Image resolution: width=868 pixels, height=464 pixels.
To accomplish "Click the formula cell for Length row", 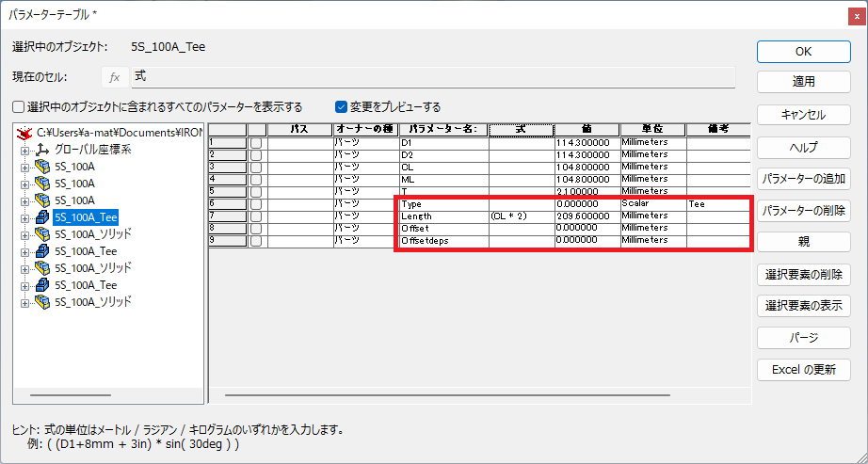I will click(521, 216).
